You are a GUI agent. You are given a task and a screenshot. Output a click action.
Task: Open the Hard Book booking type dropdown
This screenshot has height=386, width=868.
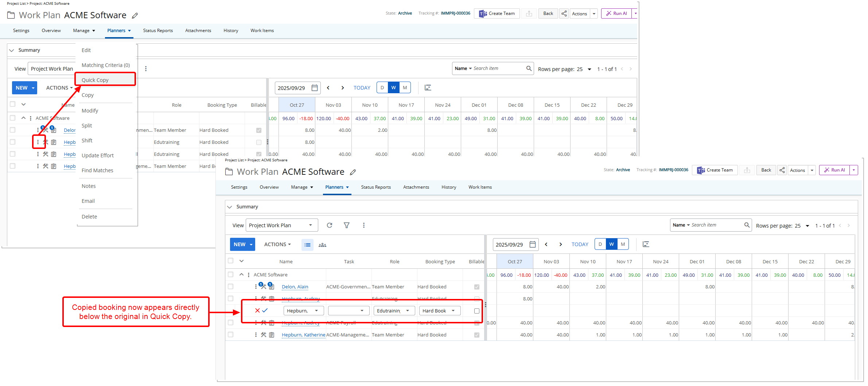click(x=439, y=311)
